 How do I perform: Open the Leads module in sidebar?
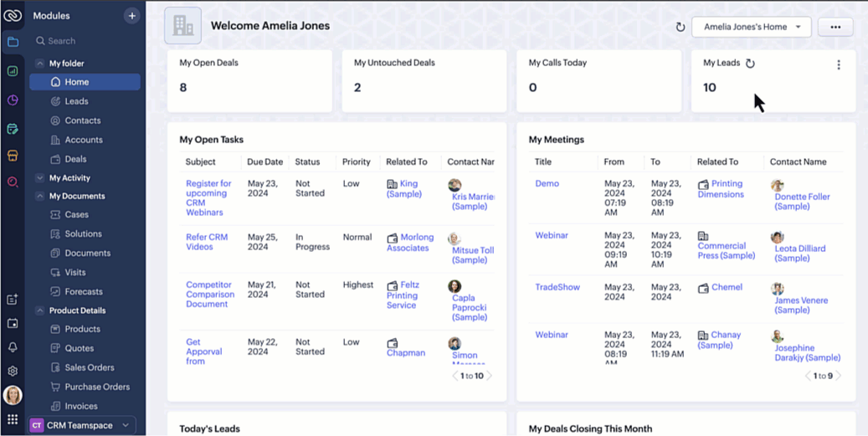[76, 101]
